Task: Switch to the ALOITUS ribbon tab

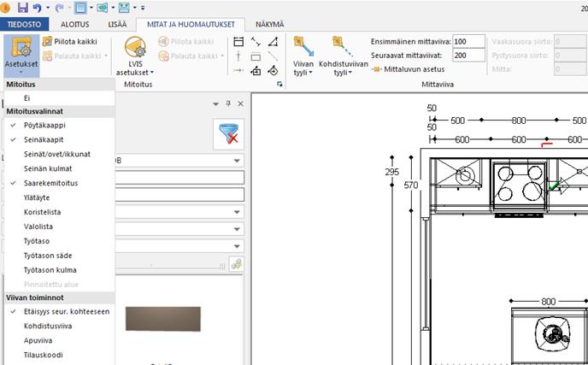Action: [x=75, y=25]
